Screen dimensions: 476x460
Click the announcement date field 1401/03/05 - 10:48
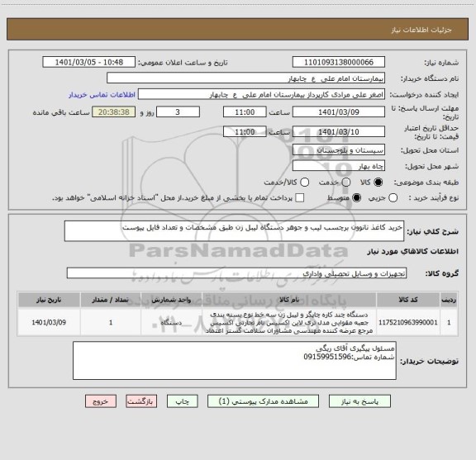click(89, 62)
